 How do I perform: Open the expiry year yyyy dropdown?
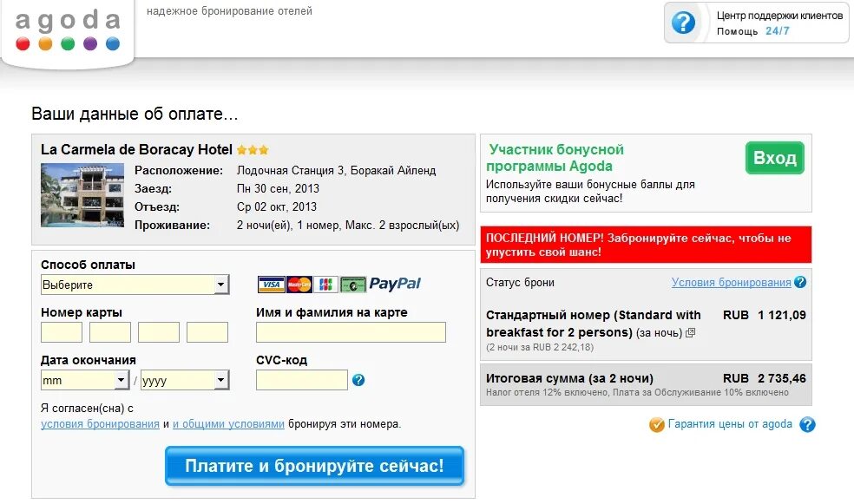click(x=185, y=380)
